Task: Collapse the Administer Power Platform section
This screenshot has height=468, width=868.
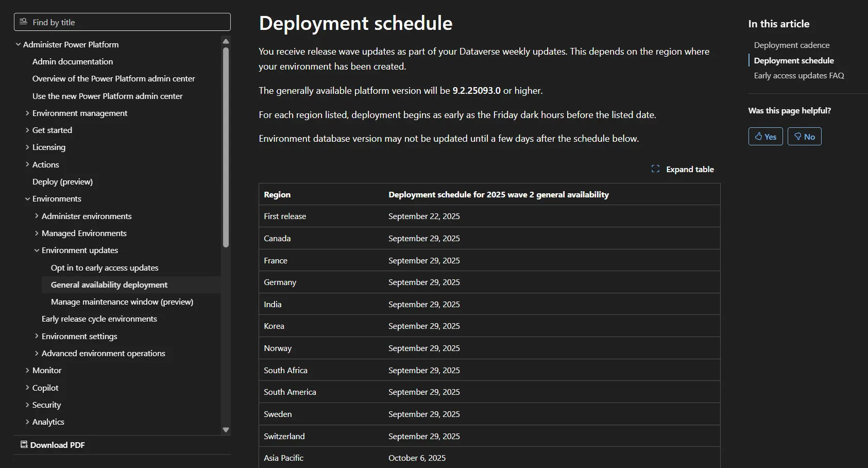Action: click(x=18, y=45)
